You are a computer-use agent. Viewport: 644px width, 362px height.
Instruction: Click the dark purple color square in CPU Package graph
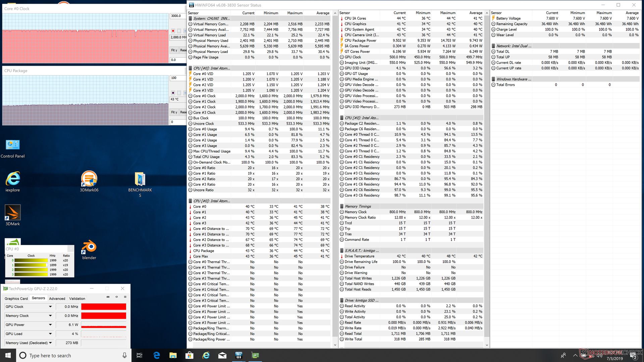point(173,93)
